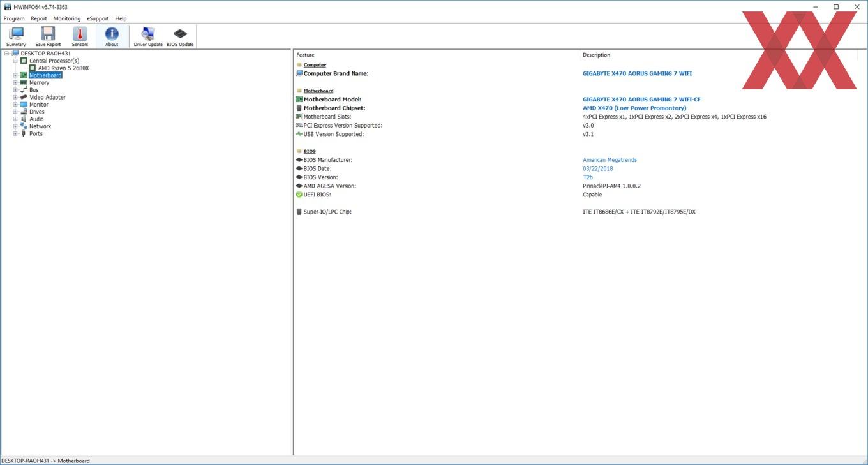Click the Computer Brand Name row icon
868x465 pixels.
299,73
